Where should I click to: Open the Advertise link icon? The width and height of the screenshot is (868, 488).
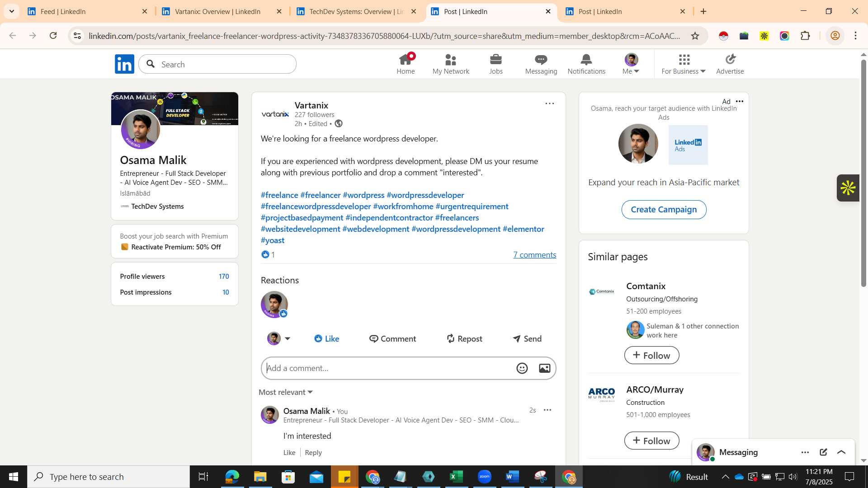pos(730,64)
